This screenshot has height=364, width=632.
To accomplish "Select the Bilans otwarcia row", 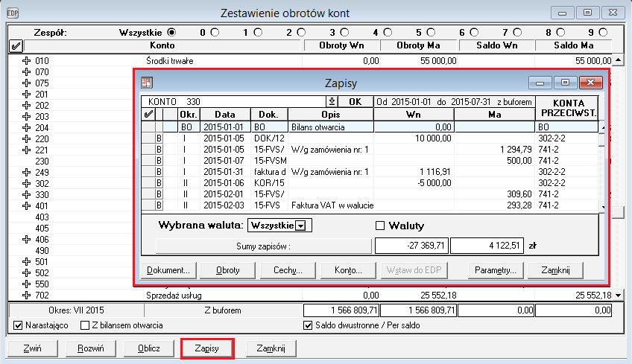I will pos(370,127).
